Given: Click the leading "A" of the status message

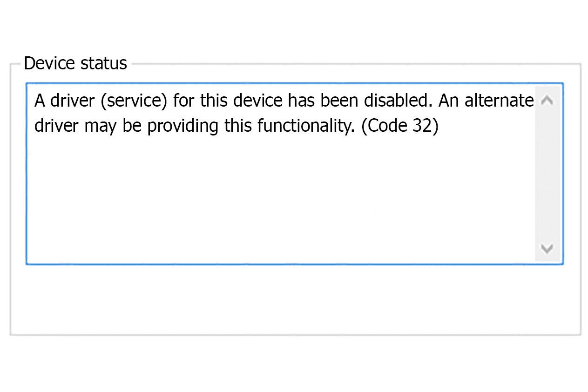Looking at the screenshot, I should 40,101.
